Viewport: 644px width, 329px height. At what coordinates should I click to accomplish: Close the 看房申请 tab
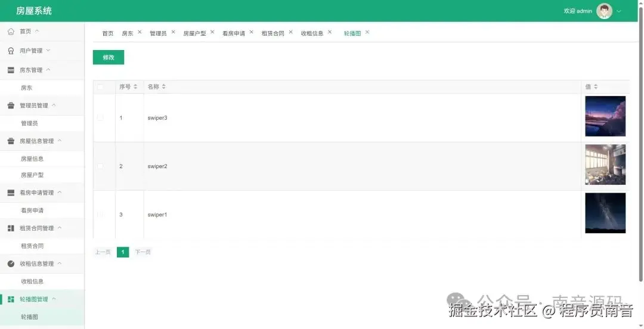(252, 32)
